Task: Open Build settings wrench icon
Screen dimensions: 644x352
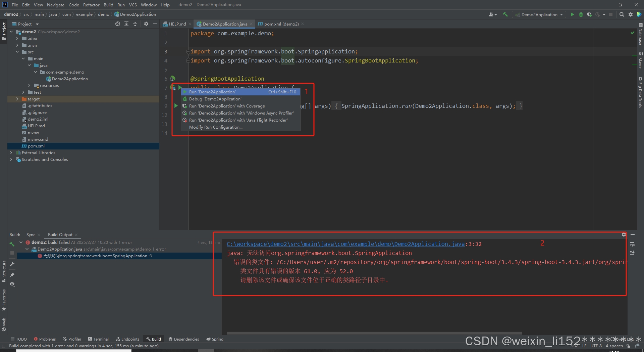Action: tap(12, 264)
